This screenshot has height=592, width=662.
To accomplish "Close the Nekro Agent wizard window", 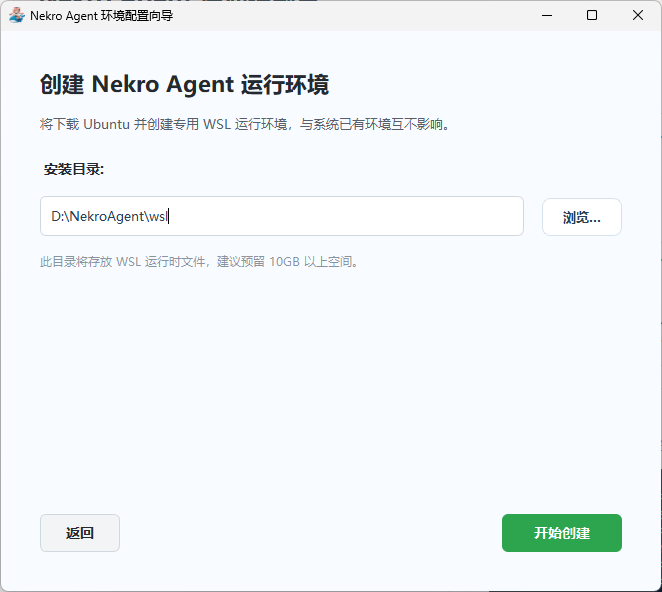I will click(x=638, y=16).
